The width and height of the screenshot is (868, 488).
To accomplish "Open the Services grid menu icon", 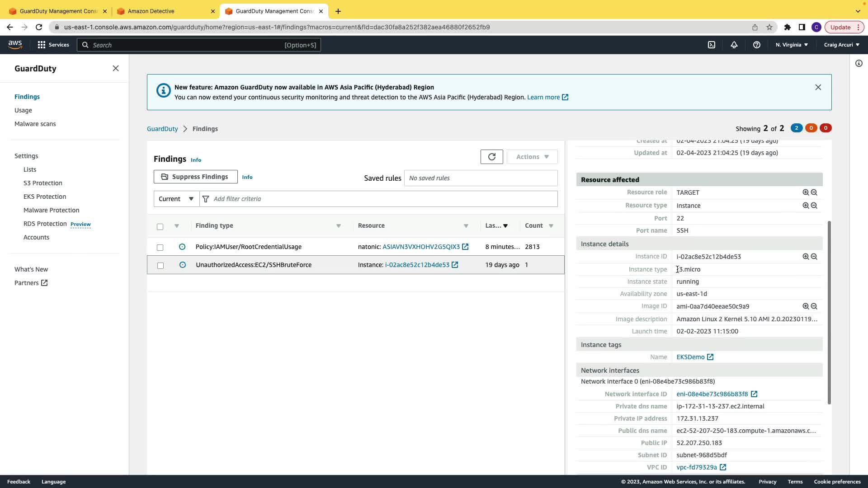I will 42,45.
